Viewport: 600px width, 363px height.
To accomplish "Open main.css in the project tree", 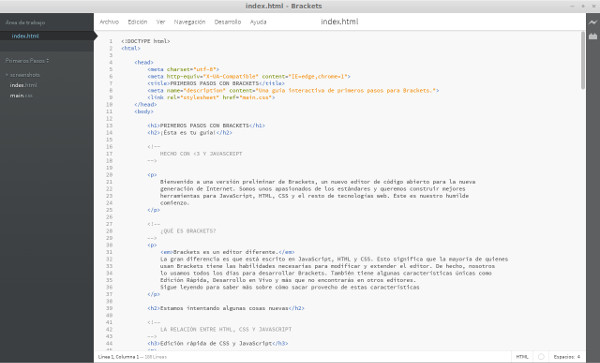I will pyautogui.click(x=21, y=95).
